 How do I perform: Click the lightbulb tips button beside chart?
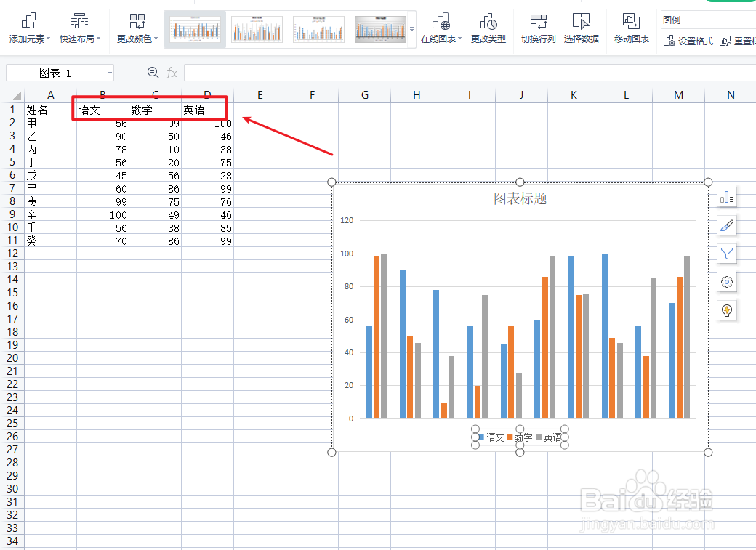(727, 310)
